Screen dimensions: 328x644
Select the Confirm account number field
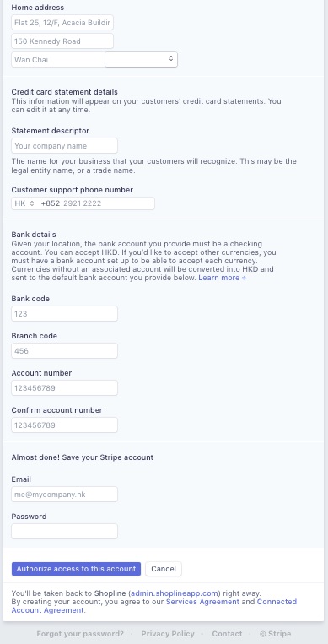click(64, 425)
